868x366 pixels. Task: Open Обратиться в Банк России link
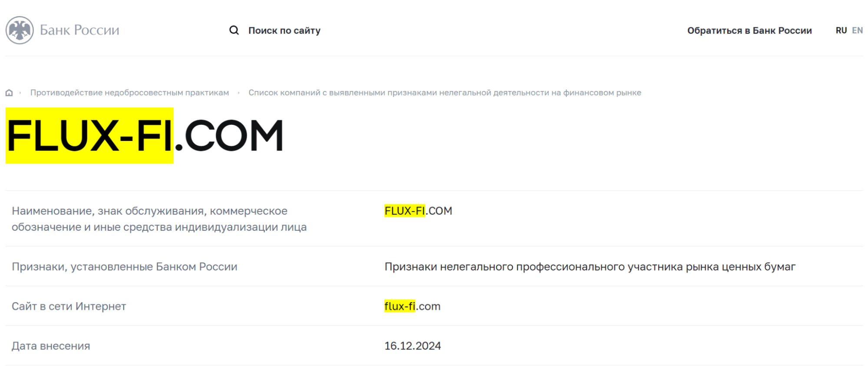(x=749, y=30)
